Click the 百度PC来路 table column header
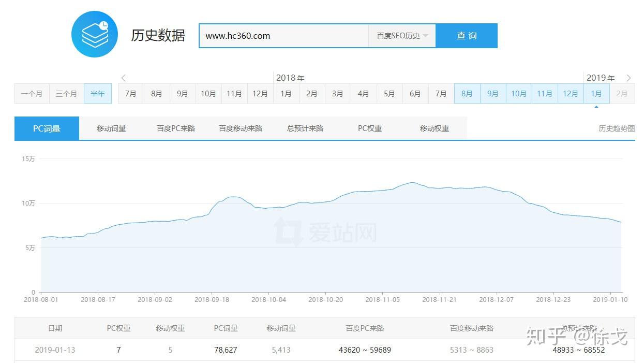 click(365, 328)
